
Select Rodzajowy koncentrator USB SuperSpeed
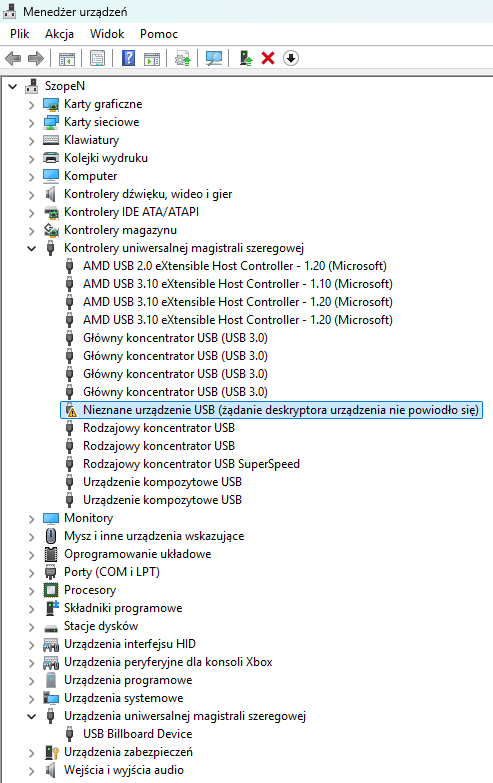coord(191,464)
